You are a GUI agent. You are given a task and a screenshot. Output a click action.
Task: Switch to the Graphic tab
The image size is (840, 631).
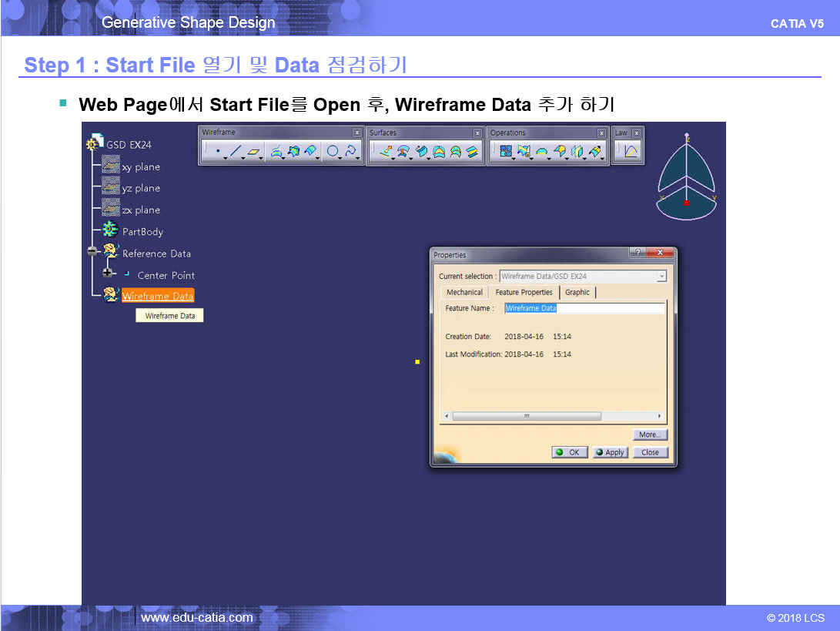577,293
